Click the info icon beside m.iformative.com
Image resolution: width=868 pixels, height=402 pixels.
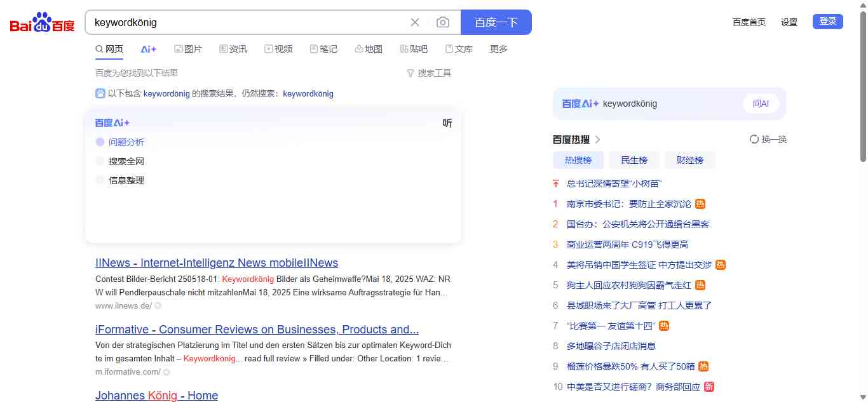[x=166, y=373]
